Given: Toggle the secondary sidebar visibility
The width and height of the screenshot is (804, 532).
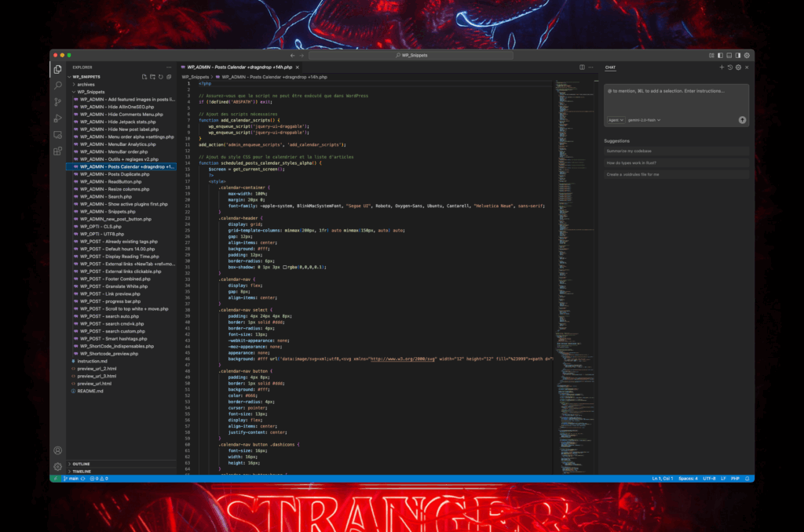Looking at the screenshot, I should click(x=738, y=56).
